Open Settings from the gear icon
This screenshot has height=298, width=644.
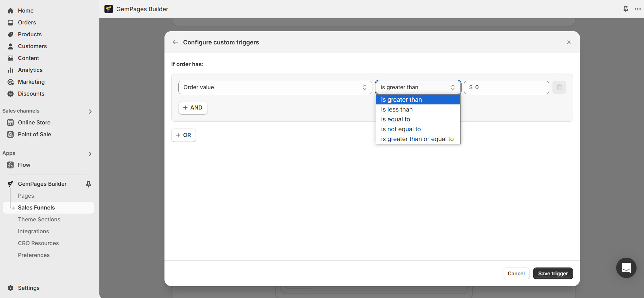pos(11,288)
